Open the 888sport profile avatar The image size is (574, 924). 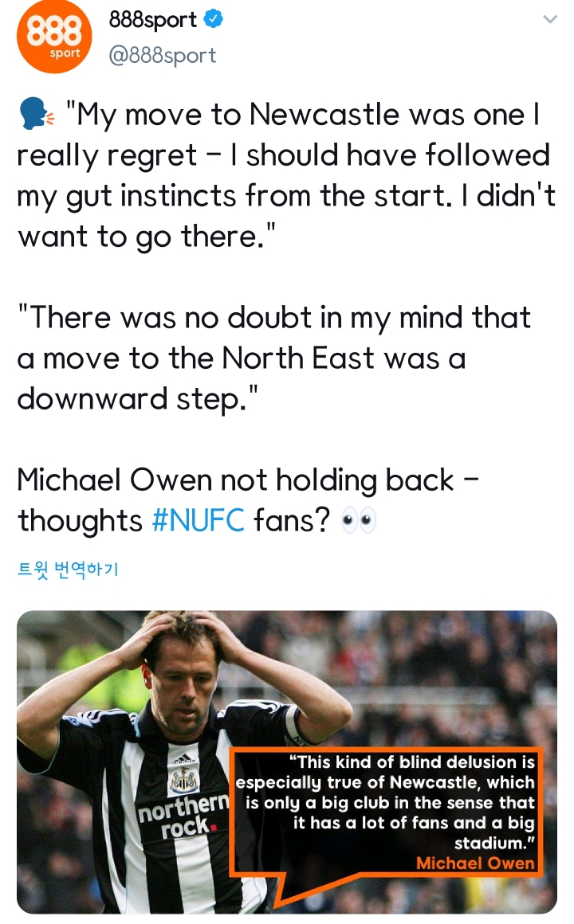(54, 37)
